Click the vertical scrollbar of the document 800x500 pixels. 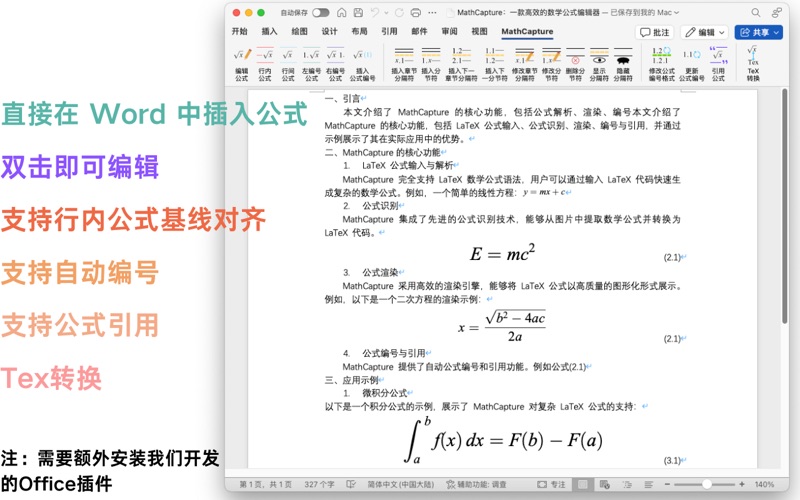pyautogui.click(x=785, y=206)
